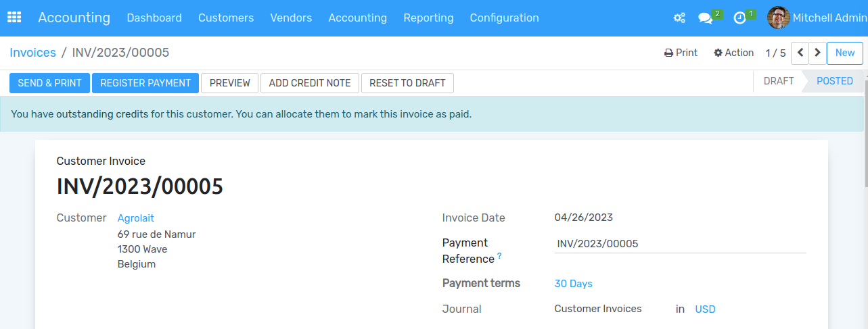This screenshot has height=329, width=868.
Task: Go to previous invoice record arrow
Action: (800, 53)
